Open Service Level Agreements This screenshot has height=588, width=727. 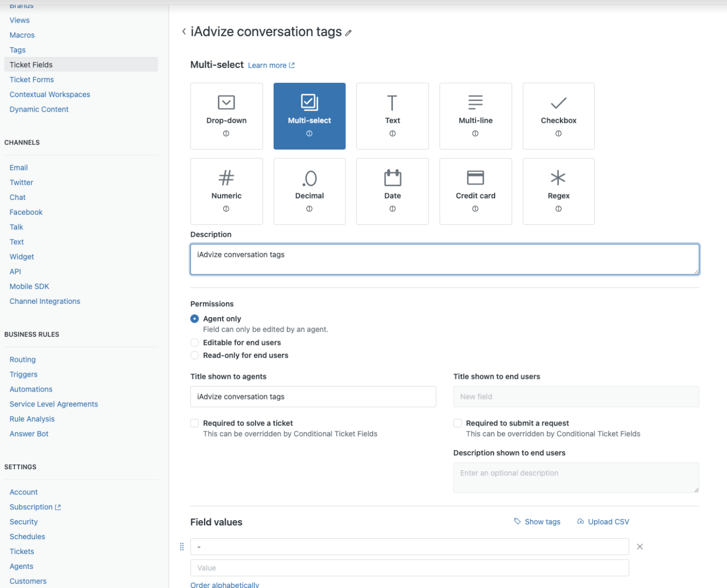[53, 405]
